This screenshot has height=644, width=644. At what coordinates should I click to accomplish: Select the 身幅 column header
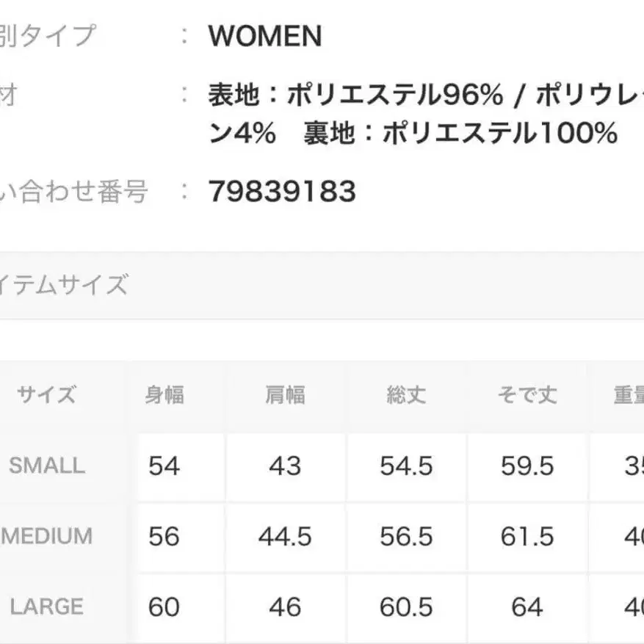point(164,395)
